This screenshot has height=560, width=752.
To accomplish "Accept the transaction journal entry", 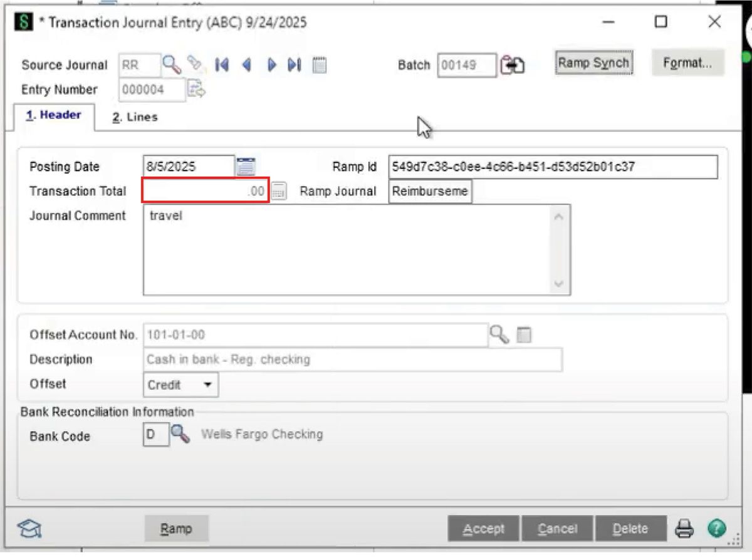I will point(483,528).
